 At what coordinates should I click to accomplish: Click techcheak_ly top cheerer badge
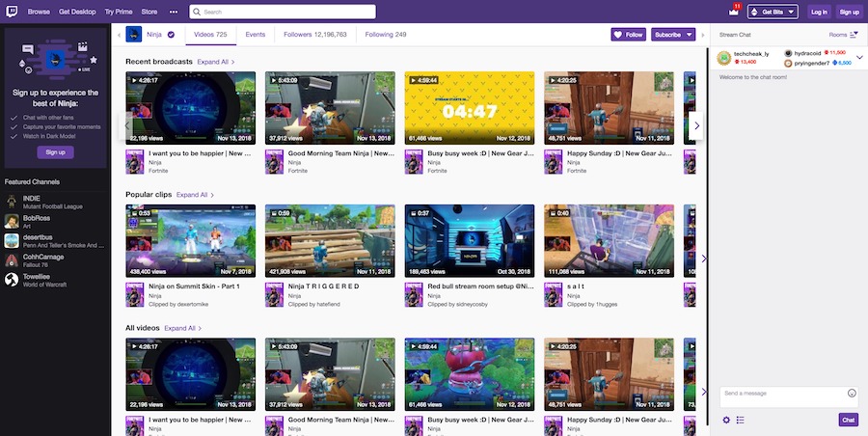(723, 58)
